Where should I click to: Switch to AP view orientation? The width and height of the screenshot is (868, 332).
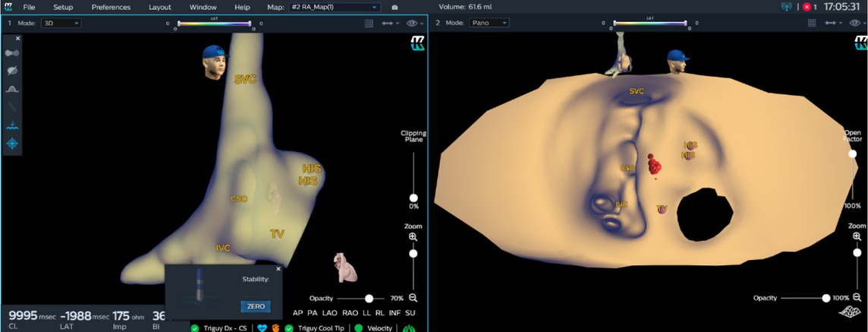[x=298, y=313]
